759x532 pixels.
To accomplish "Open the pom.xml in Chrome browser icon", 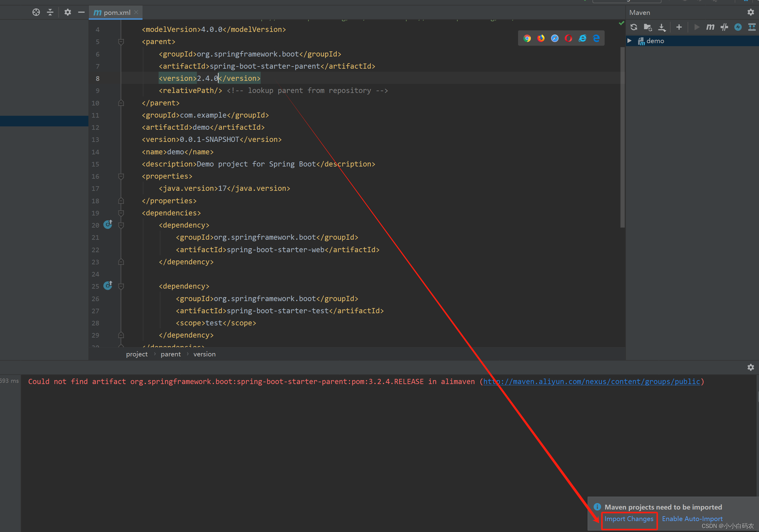I will [x=527, y=38].
